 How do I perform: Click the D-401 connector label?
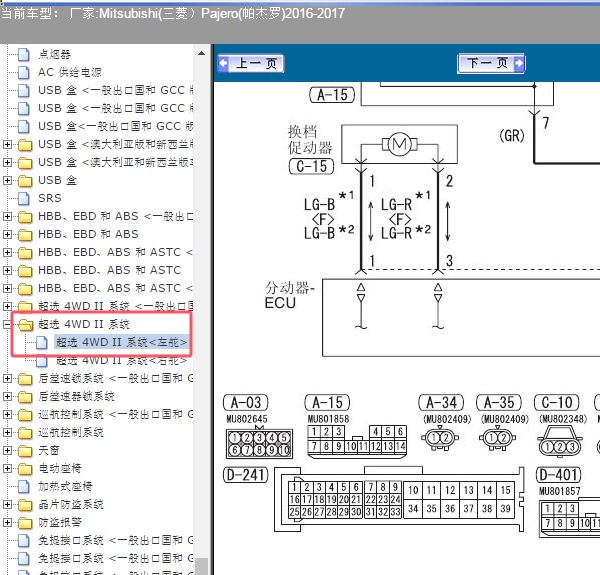point(559,475)
